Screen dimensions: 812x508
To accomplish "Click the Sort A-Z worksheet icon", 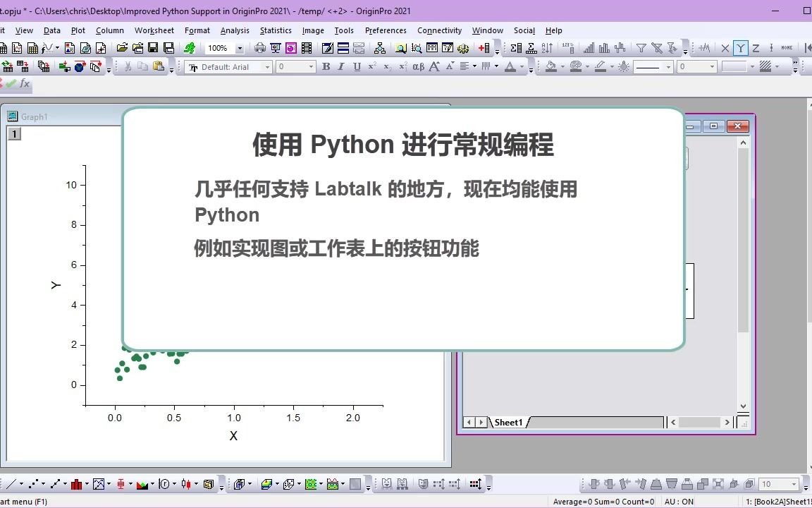I will (x=548, y=48).
